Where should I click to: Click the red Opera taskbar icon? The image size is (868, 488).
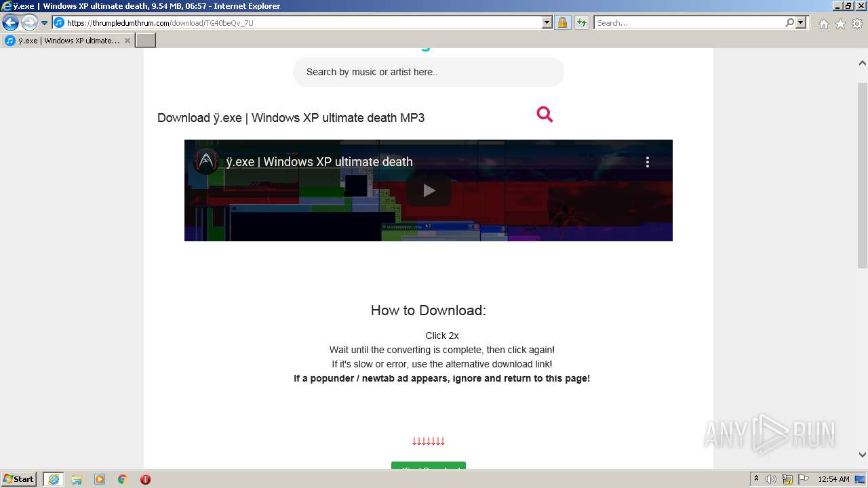pyautogui.click(x=145, y=479)
